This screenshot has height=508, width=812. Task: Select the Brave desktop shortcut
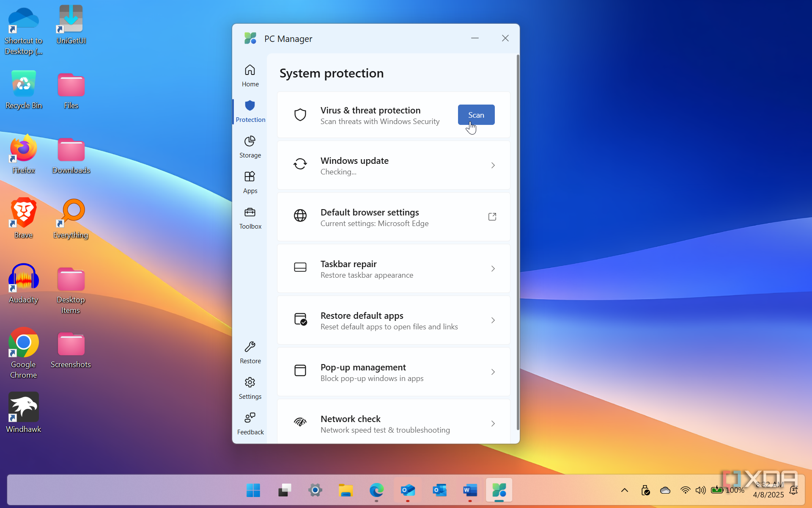[x=24, y=219]
